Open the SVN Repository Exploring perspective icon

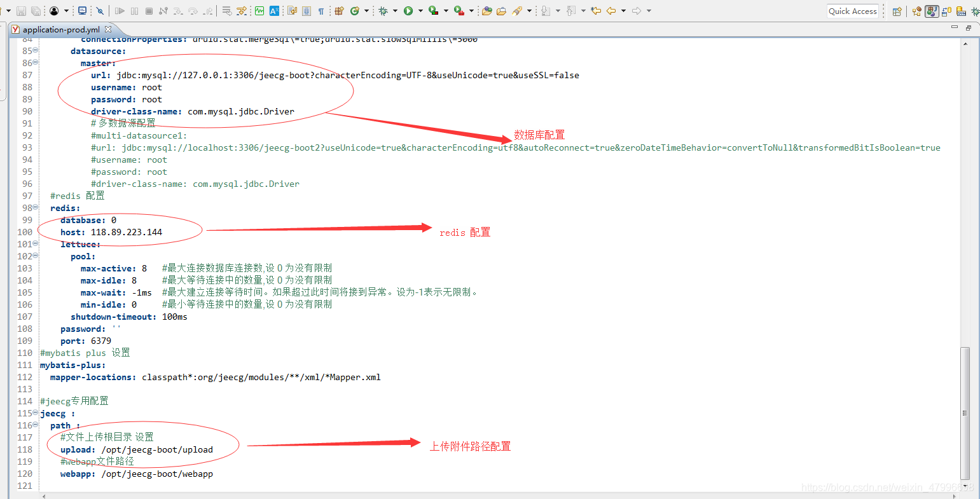pyautogui.click(x=961, y=11)
